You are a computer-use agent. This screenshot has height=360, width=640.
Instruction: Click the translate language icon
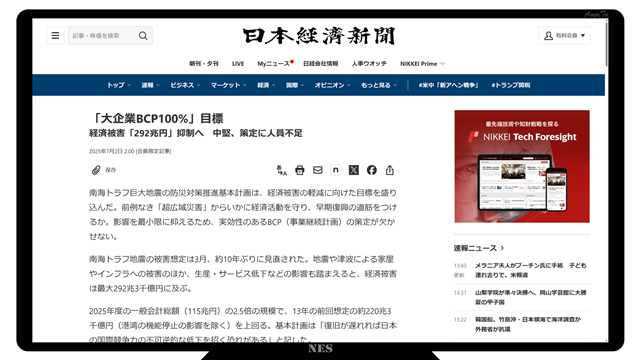click(x=282, y=170)
